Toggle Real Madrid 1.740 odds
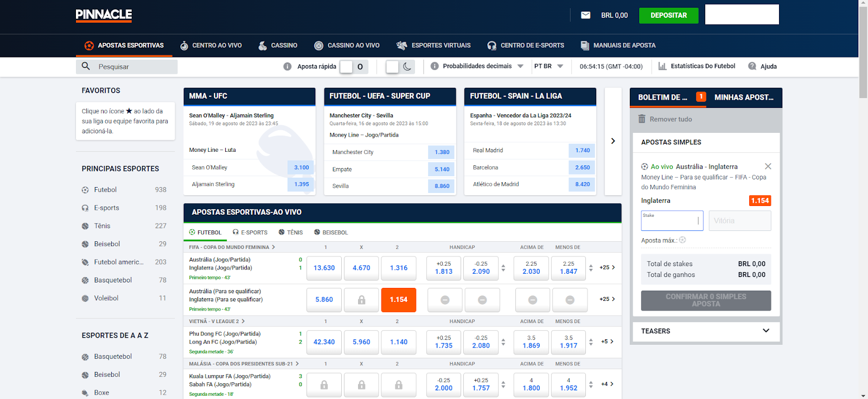868x399 pixels. [582, 150]
